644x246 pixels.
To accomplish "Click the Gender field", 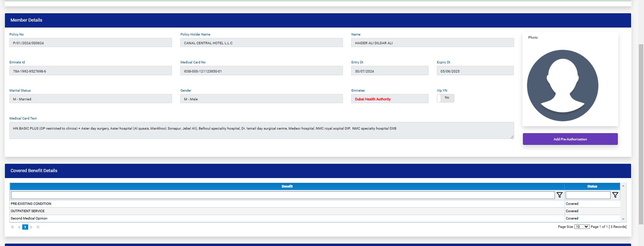I will [261, 99].
